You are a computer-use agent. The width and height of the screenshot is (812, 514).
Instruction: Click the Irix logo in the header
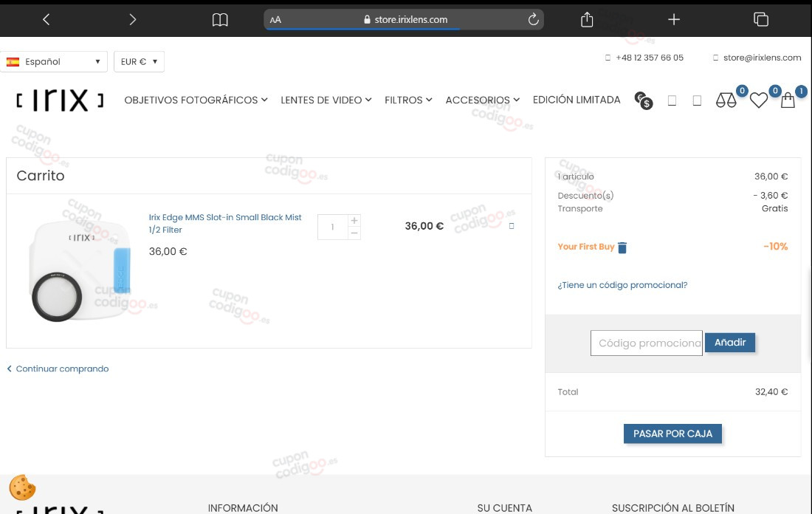pos(60,100)
